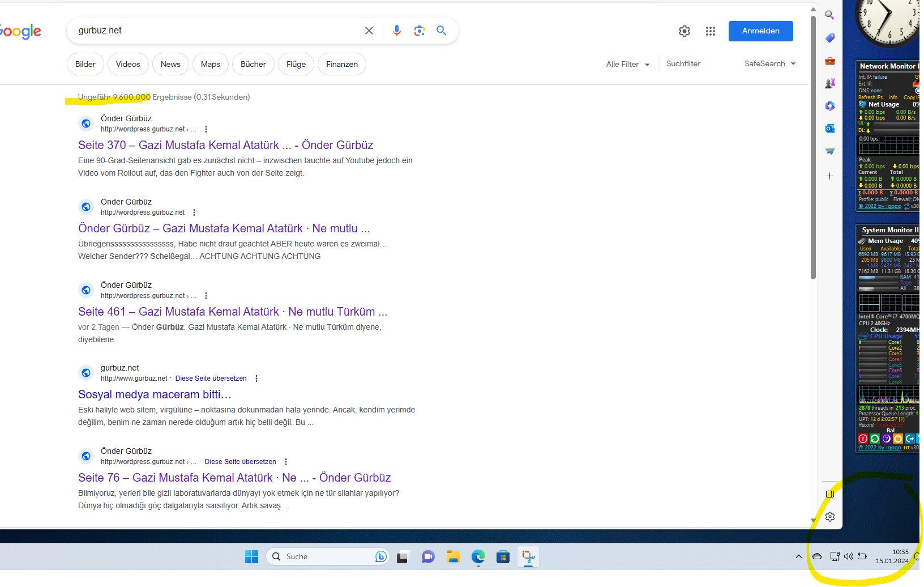Open result 'Seite 461 – Gazi Mustafa Kemal Atatürk'
Screen dimensions: 924x587
233,312
